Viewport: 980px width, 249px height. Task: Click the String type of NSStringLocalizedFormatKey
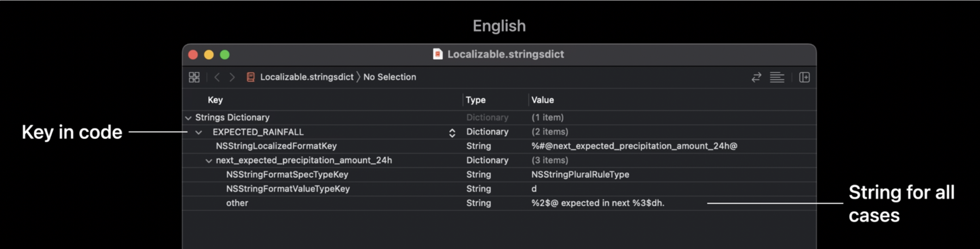pos(479,146)
